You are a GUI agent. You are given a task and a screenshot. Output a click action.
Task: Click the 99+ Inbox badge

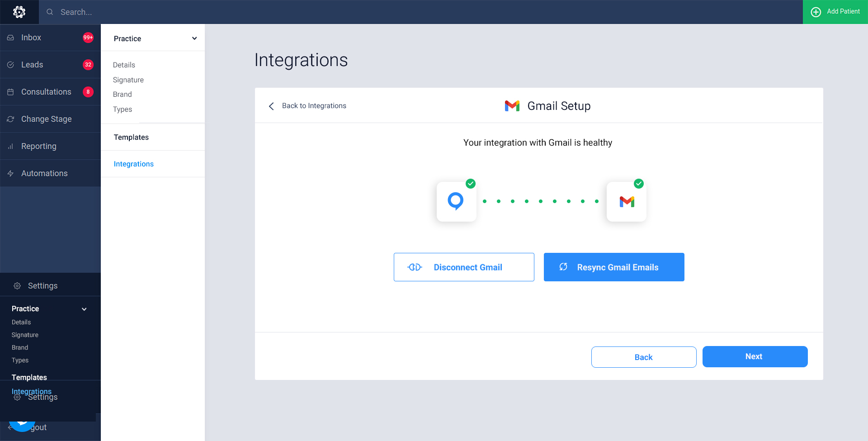(x=88, y=38)
